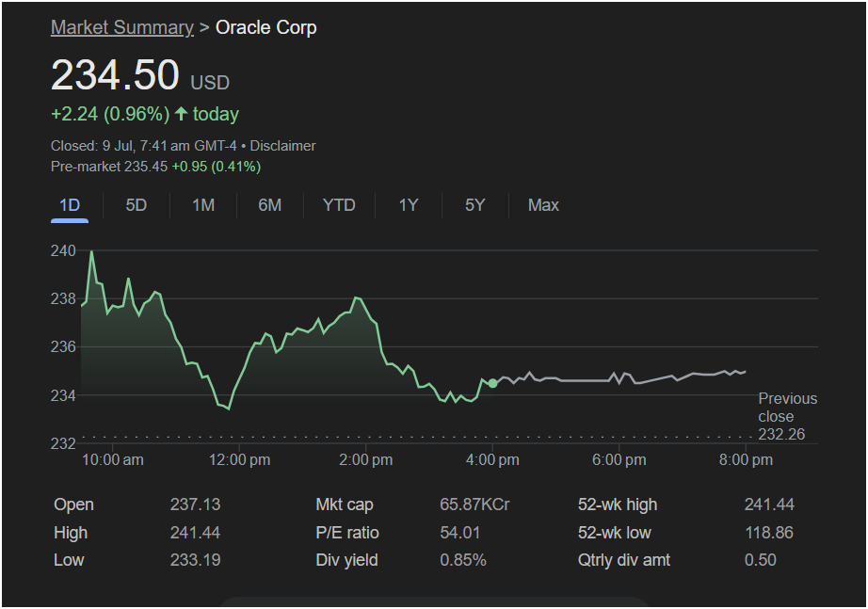The height and width of the screenshot is (609, 868).
Task: Show the 5Y chart range
Action: pos(475,205)
